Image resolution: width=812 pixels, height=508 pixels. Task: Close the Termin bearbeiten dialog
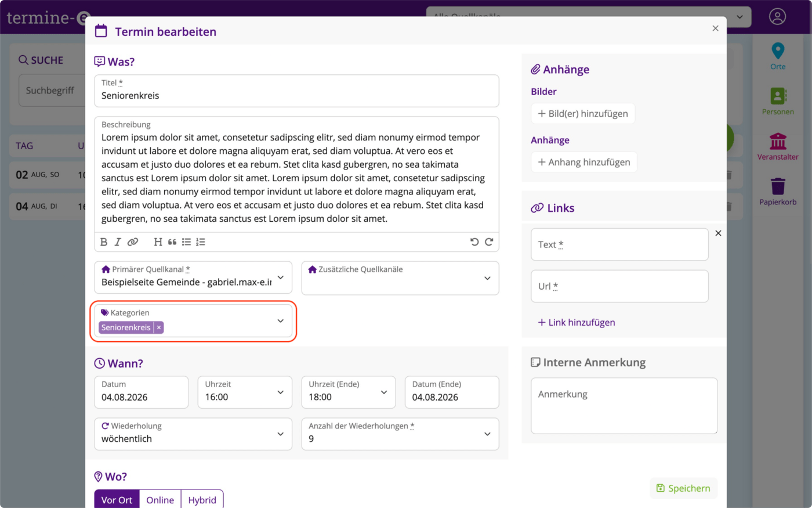click(x=715, y=28)
